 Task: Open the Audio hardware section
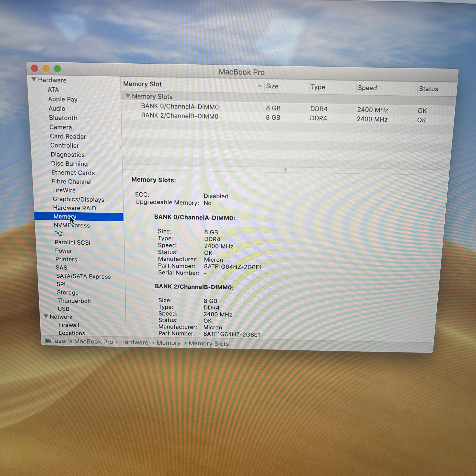(57, 108)
